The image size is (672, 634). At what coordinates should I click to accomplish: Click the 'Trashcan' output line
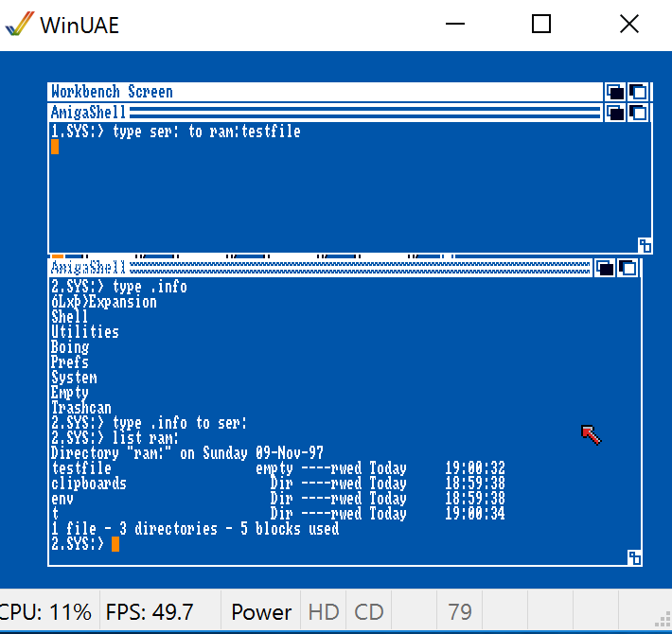click(x=81, y=408)
